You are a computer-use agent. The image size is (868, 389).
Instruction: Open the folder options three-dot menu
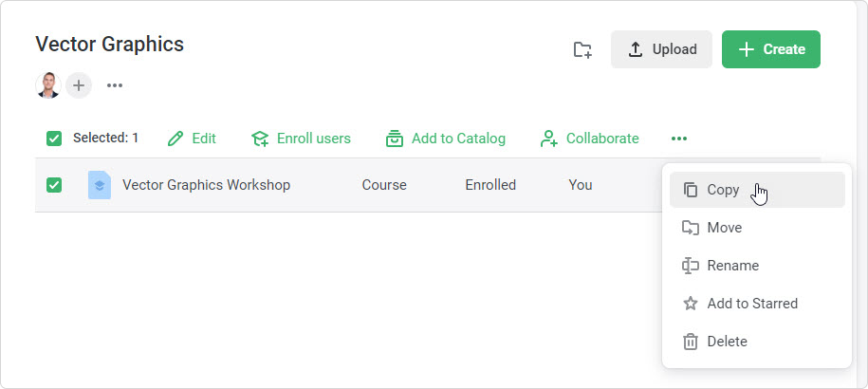pyautogui.click(x=115, y=85)
